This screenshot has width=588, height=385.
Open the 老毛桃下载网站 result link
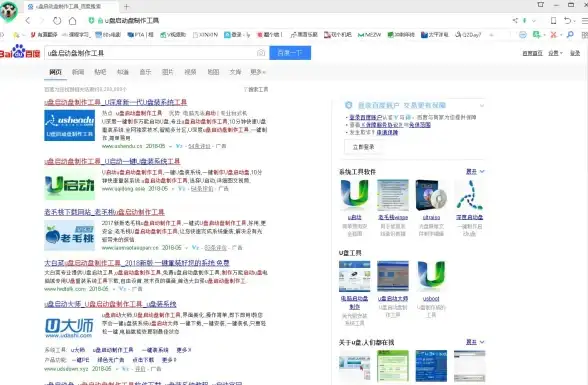[104, 212]
